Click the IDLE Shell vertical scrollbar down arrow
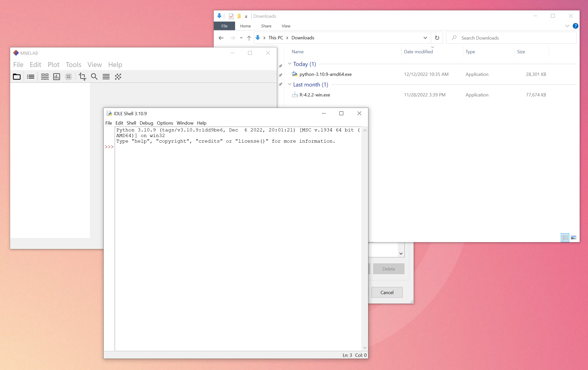The width and height of the screenshot is (588, 370). 365,348
